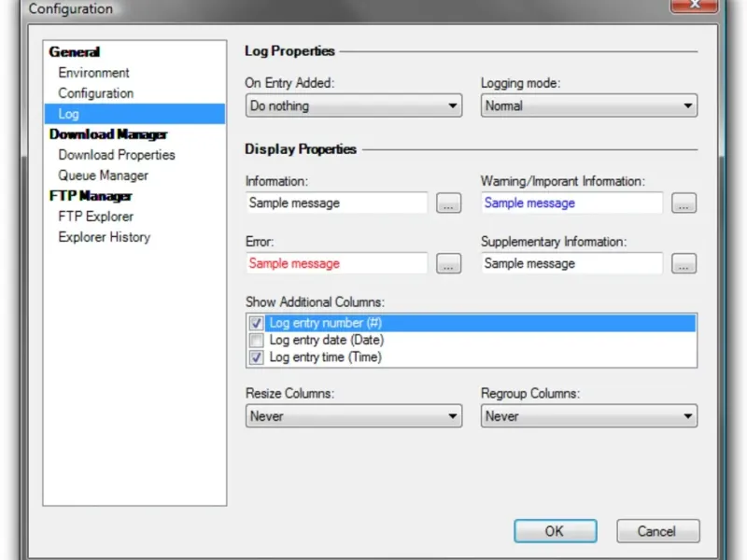Image resolution: width=747 pixels, height=560 pixels.
Task: Click the browse button for Information style
Action: pyautogui.click(x=449, y=203)
